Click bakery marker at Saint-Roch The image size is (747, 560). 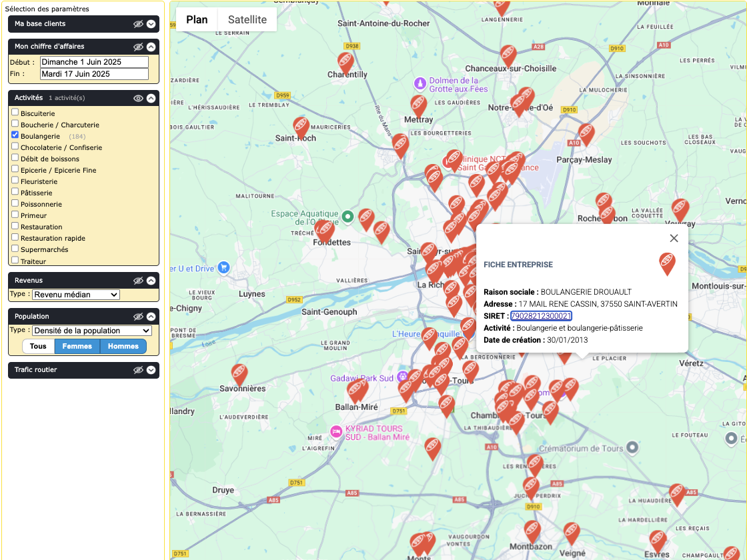(x=301, y=129)
